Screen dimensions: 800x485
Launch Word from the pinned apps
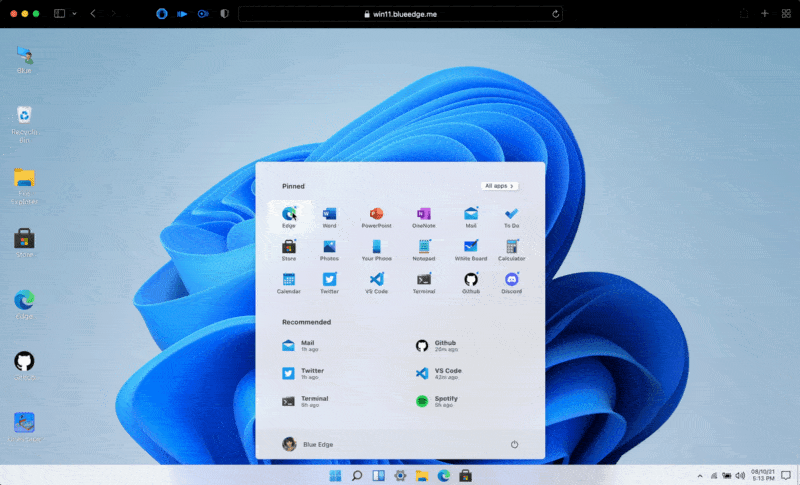[329, 217]
